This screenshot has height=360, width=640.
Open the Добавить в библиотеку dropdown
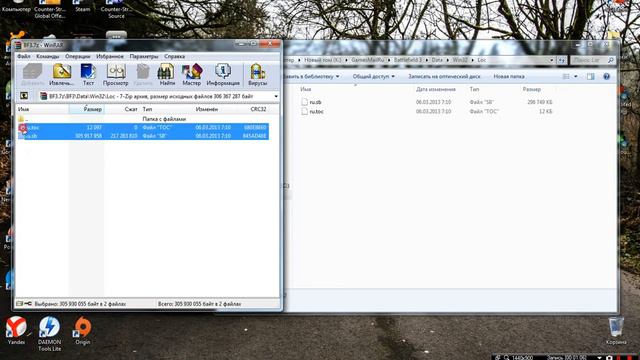pos(311,76)
